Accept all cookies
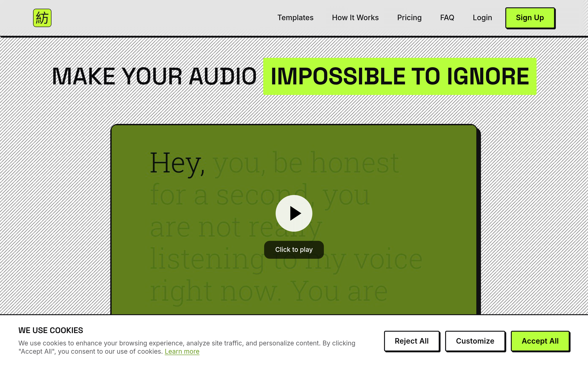The image size is (588, 367). (541, 341)
